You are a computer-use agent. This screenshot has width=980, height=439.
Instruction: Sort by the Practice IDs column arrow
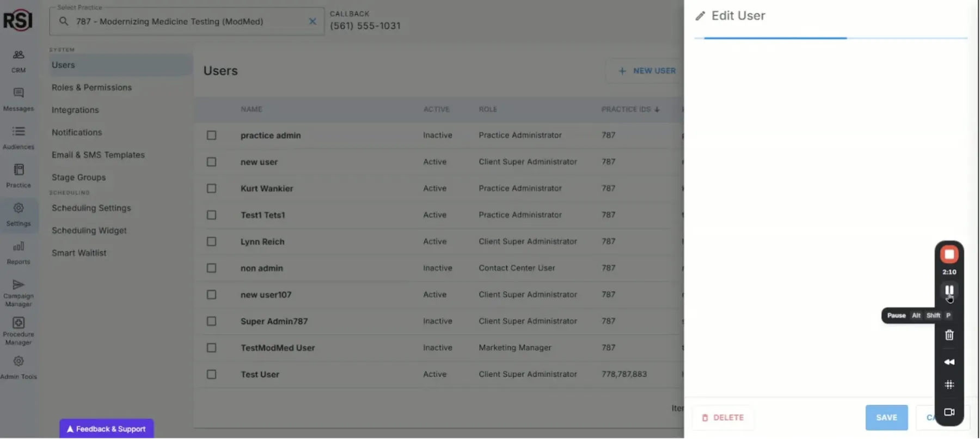coord(657,109)
